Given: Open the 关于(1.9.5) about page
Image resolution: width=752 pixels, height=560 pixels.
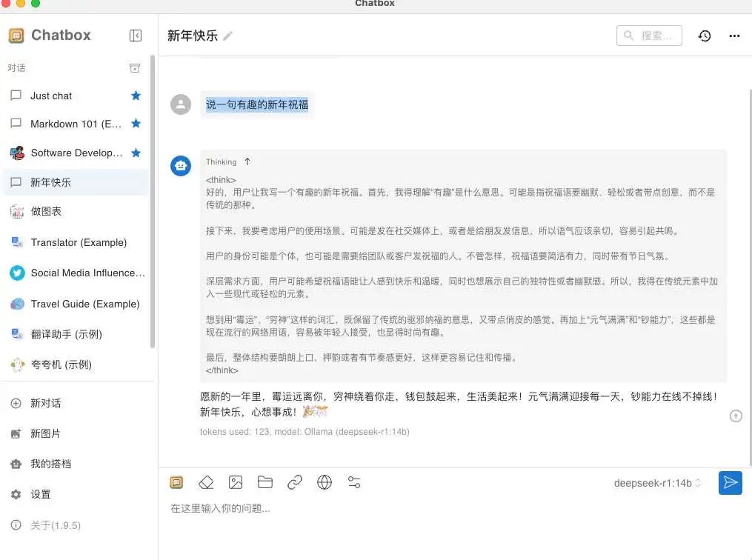Looking at the screenshot, I should coord(77,525).
